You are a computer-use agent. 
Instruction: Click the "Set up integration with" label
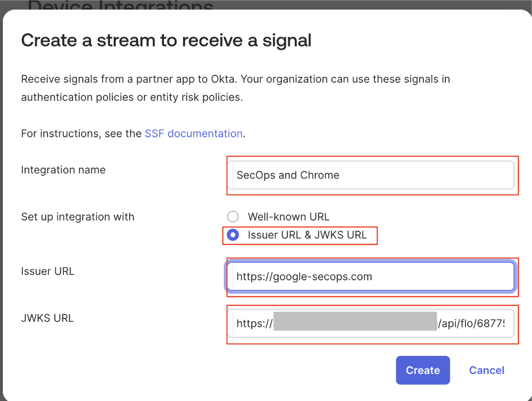(78, 217)
